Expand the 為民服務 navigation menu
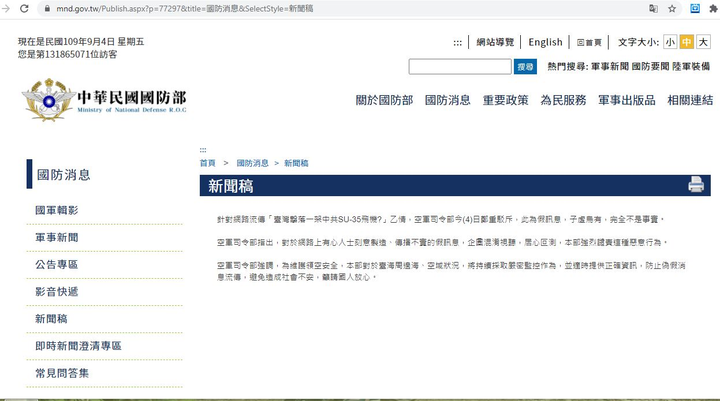This screenshot has height=401, width=720. click(563, 101)
